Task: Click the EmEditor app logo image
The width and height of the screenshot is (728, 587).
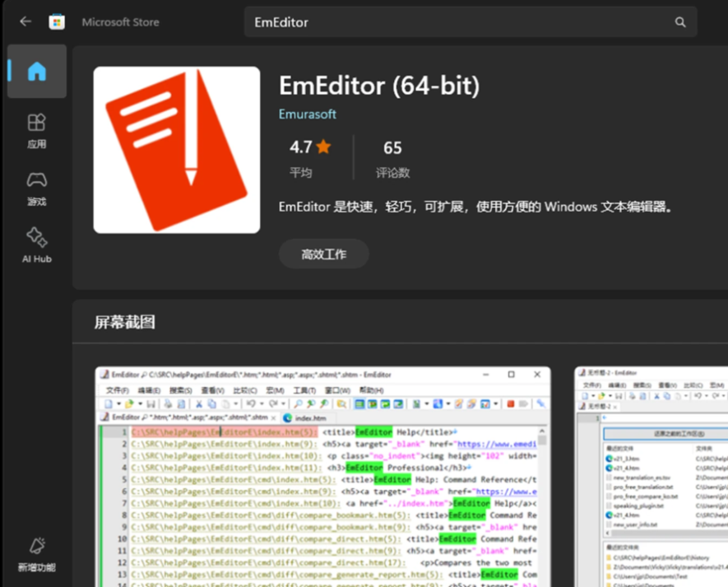Action: (176, 150)
